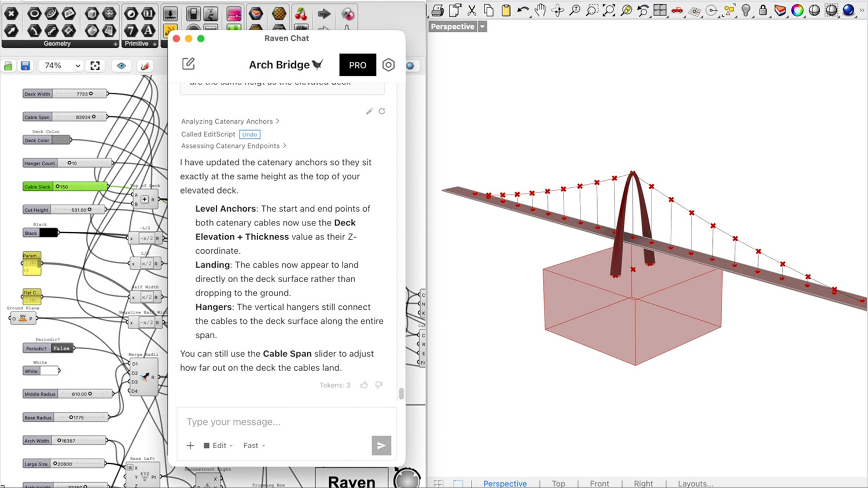The image size is (868, 488).
Task: Click the PRO button
Action: 357,65
